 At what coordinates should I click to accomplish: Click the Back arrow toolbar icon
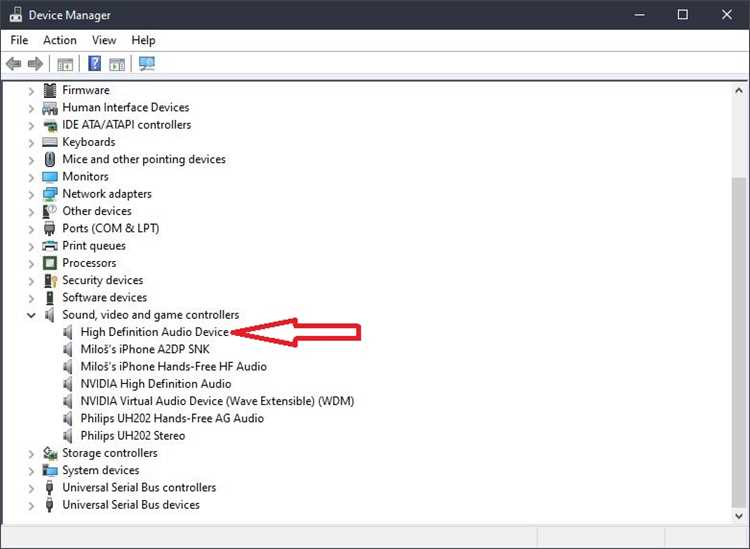pos(13,64)
